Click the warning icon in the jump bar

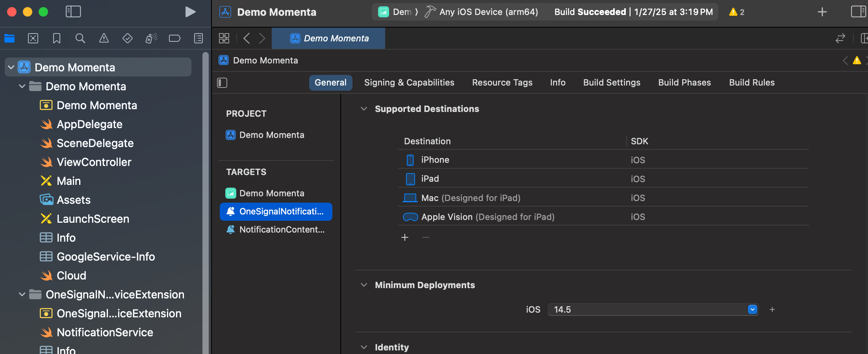pos(857,60)
